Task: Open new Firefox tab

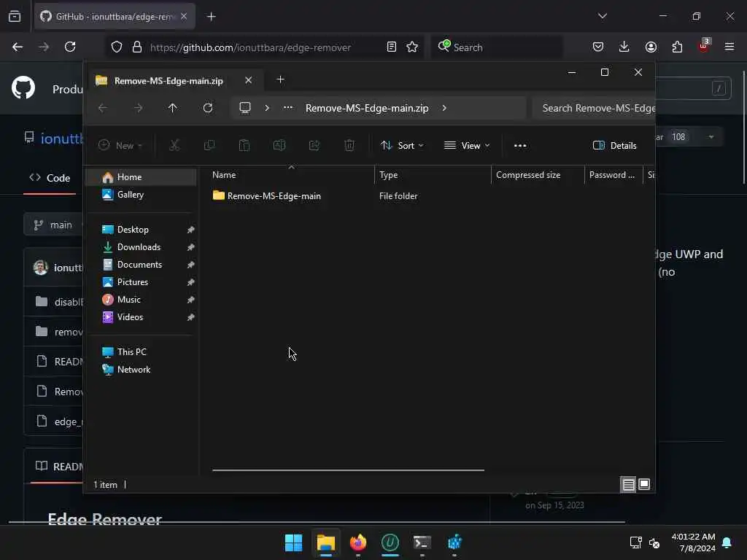Action: [211, 17]
